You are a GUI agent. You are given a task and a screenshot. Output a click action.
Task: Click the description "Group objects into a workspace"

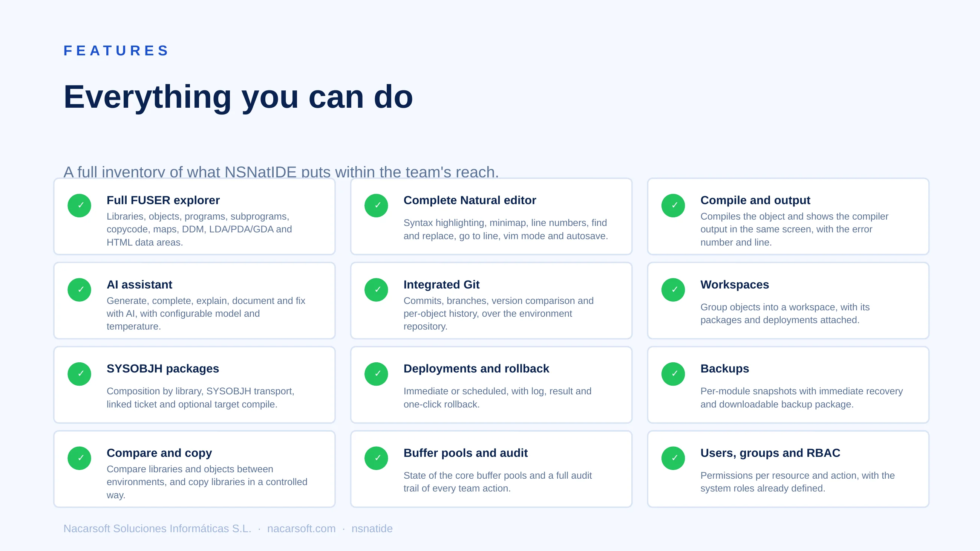(x=785, y=313)
